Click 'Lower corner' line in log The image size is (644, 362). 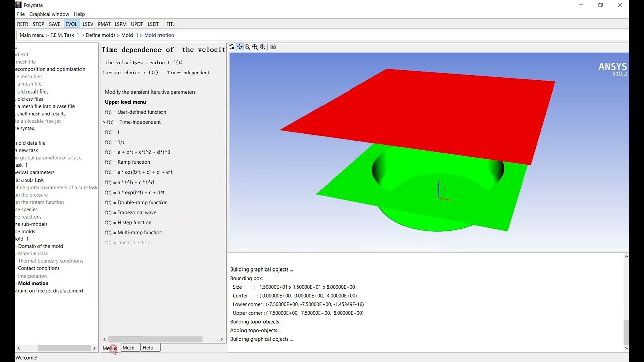pyautogui.click(x=298, y=304)
